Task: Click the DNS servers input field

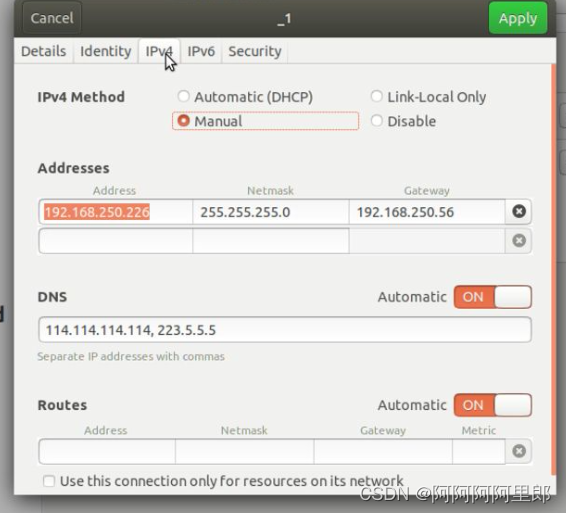Action: [285, 330]
